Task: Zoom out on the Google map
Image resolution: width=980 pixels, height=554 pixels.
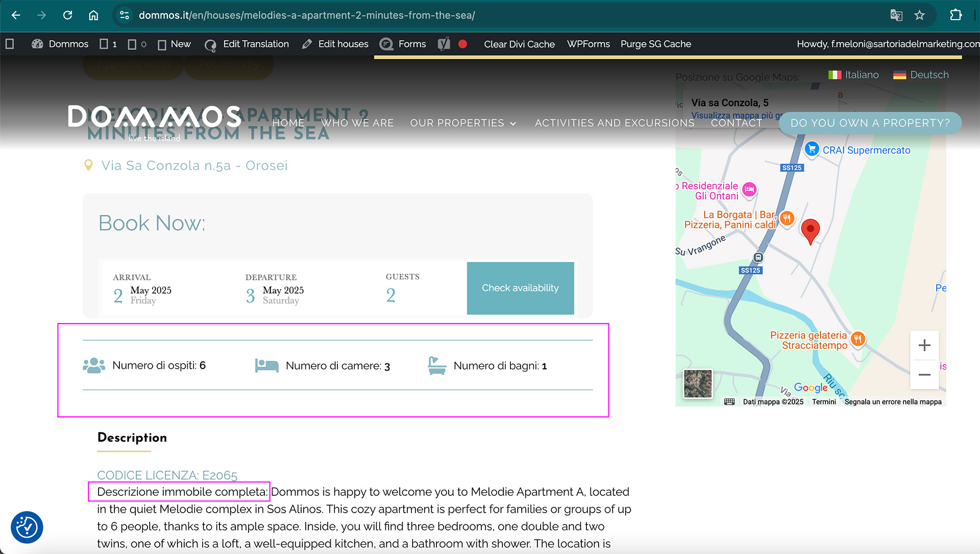Action: point(924,375)
